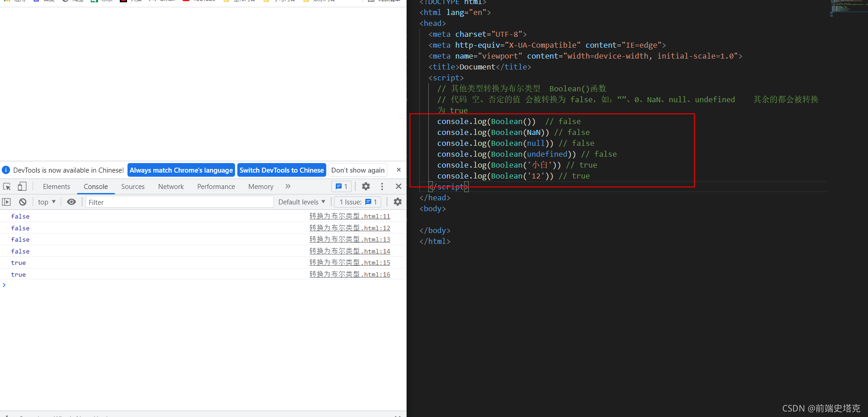Open the customize DevTools three-dot menu
Viewport: 868px width, 417px height.
382,187
